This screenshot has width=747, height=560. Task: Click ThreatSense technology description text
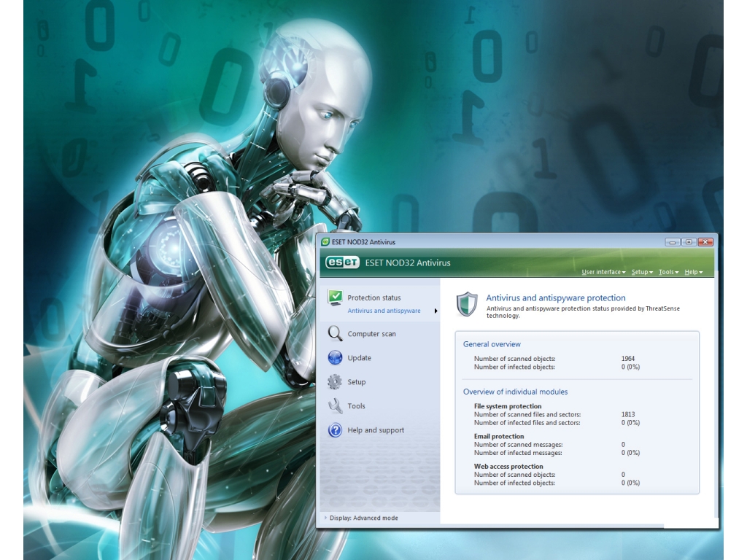583,312
